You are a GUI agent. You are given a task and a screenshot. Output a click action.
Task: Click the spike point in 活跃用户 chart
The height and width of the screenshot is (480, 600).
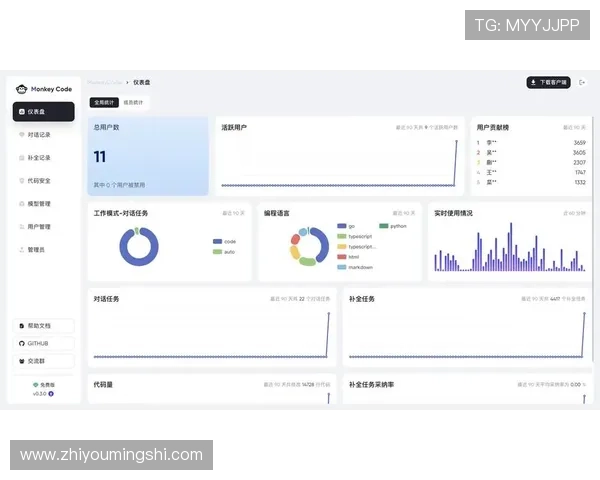tap(457, 141)
